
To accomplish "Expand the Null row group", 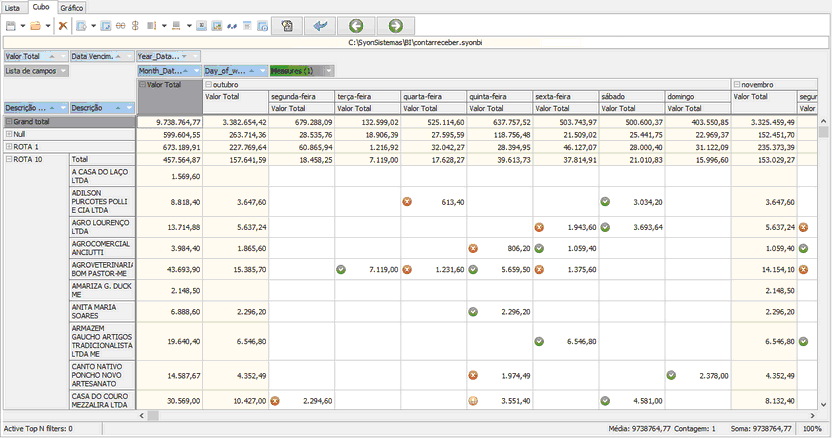I will point(9,133).
